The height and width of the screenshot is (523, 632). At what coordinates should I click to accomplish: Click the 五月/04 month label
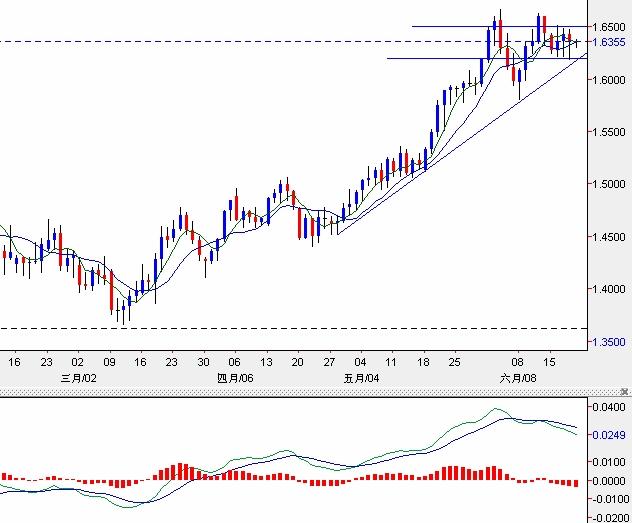(x=361, y=378)
